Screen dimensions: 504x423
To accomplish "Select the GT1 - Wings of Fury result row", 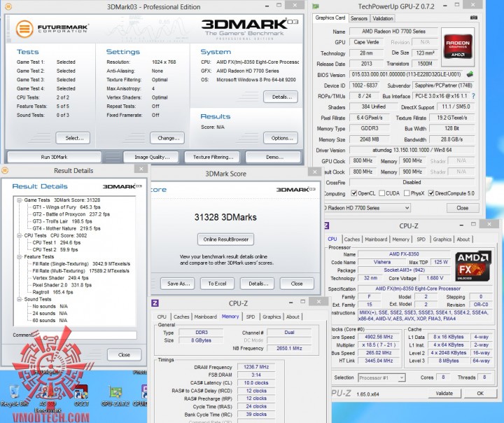I will point(66,207).
